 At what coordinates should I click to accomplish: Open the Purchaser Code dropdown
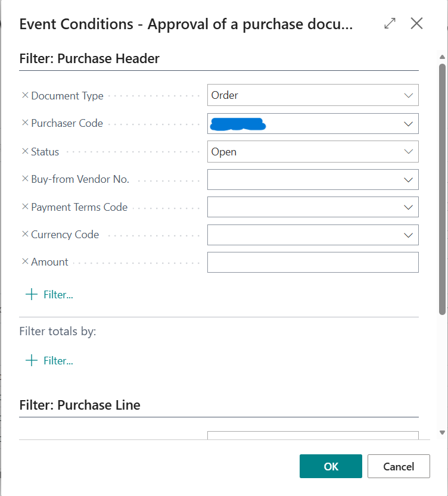click(408, 124)
